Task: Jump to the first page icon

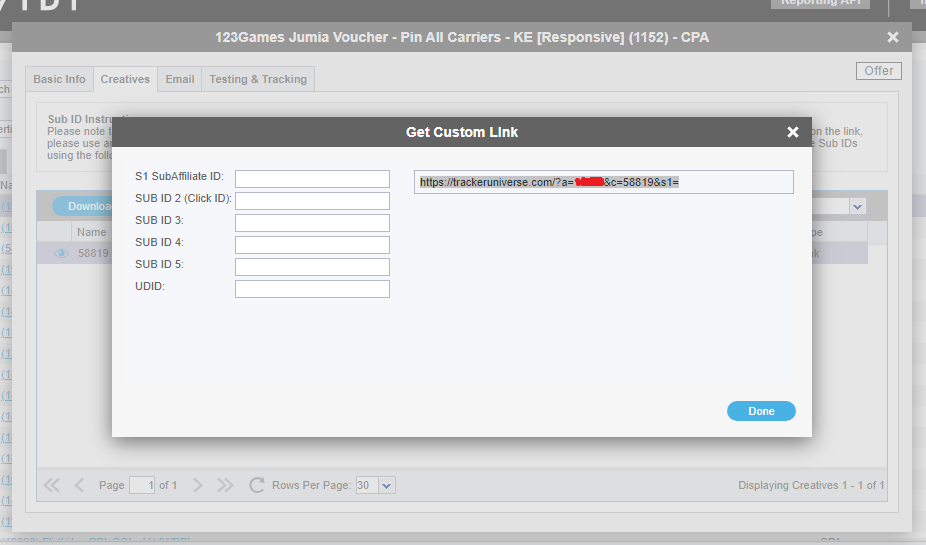Action: pos(52,485)
